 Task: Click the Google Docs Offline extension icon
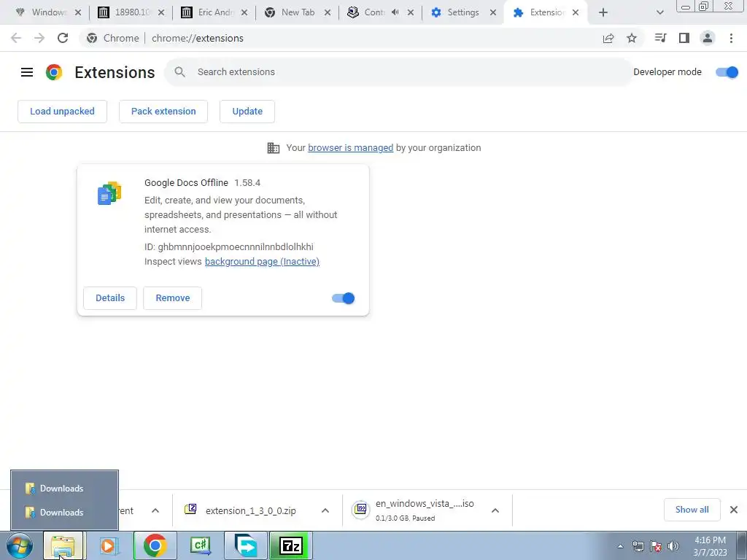pos(109,192)
